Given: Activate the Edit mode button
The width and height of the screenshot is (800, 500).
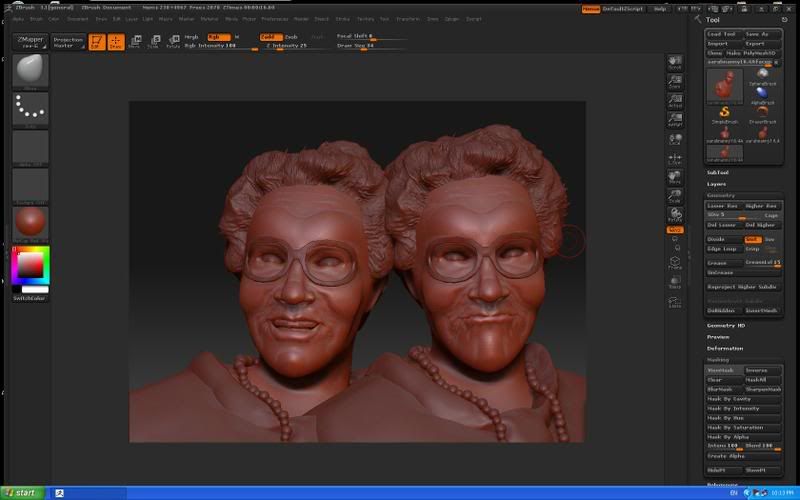Looking at the screenshot, I should 95,41.
